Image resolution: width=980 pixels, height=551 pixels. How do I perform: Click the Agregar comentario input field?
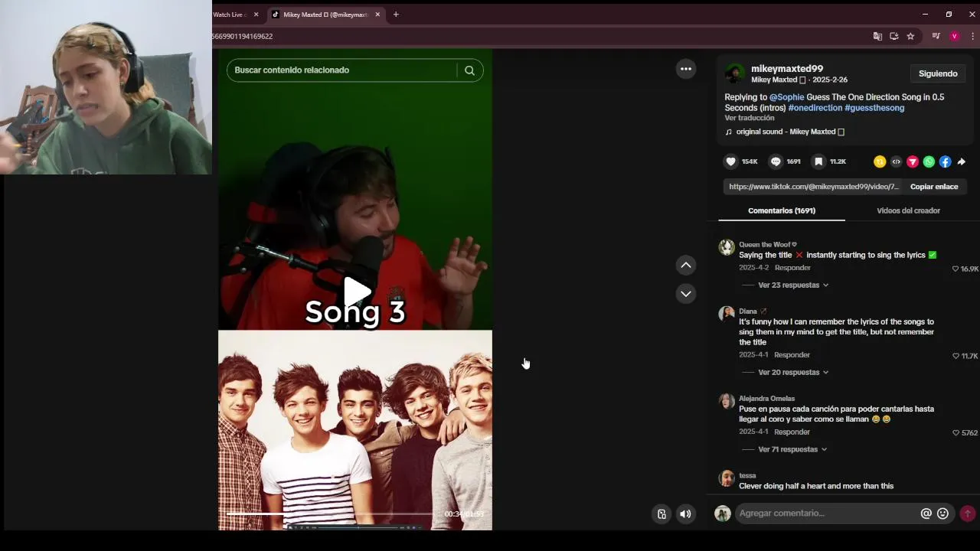(827, 514)
